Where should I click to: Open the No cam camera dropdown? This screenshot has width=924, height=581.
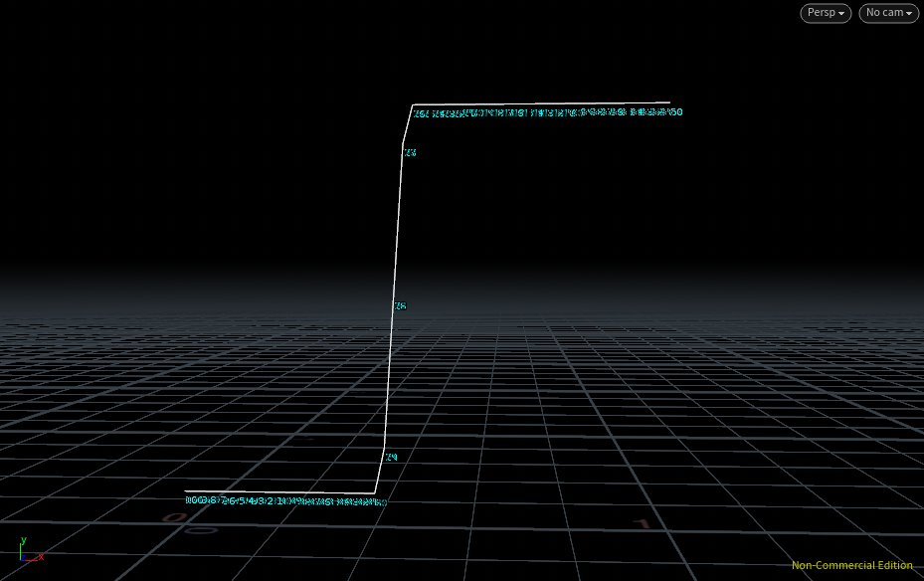click(888, 13)
